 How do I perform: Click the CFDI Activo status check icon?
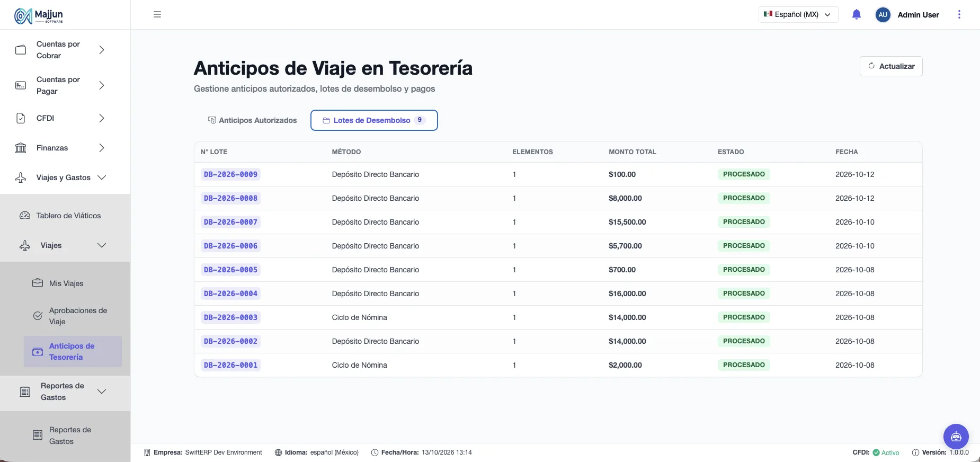click(876, 452)
